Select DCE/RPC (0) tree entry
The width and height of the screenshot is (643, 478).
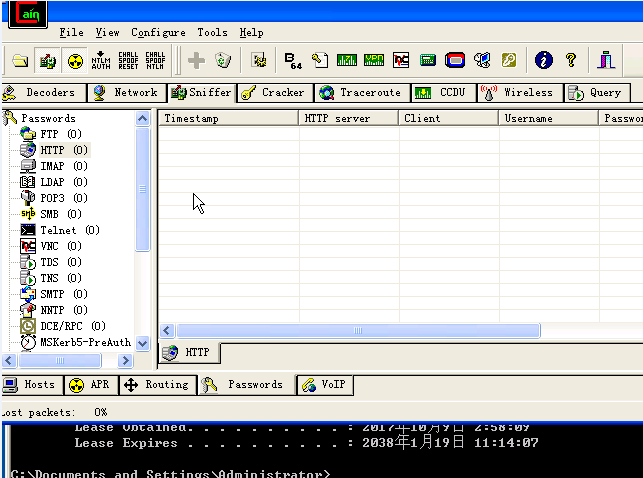point(73,326)
